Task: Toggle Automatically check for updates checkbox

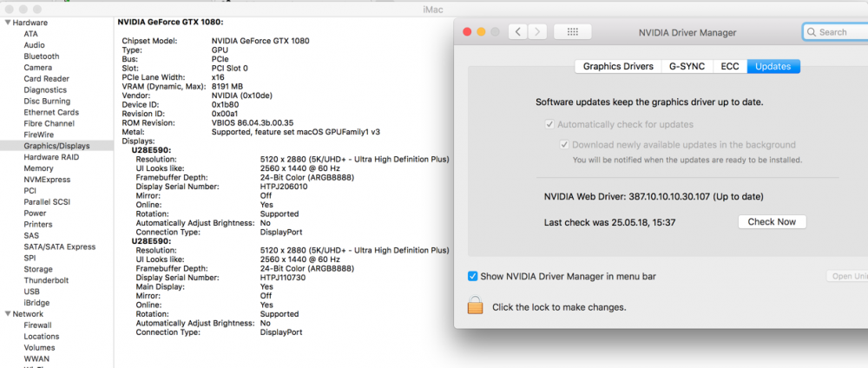Action: click(549, 124)
